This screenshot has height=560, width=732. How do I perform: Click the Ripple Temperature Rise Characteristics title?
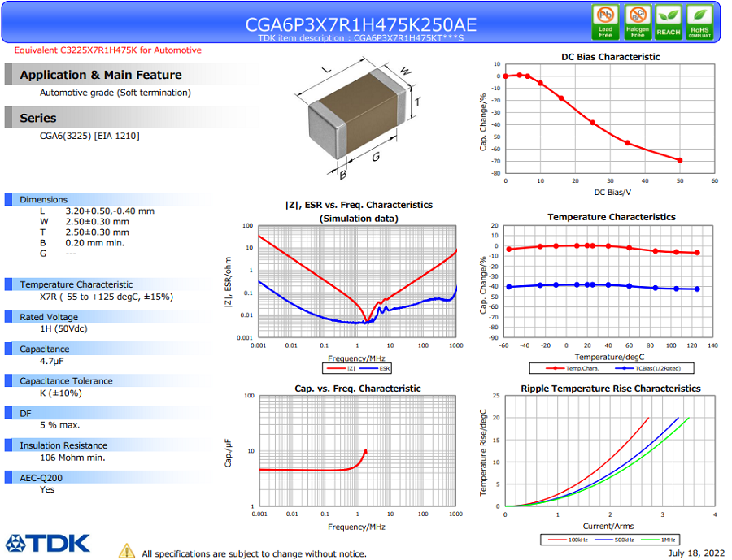point(611,389)
